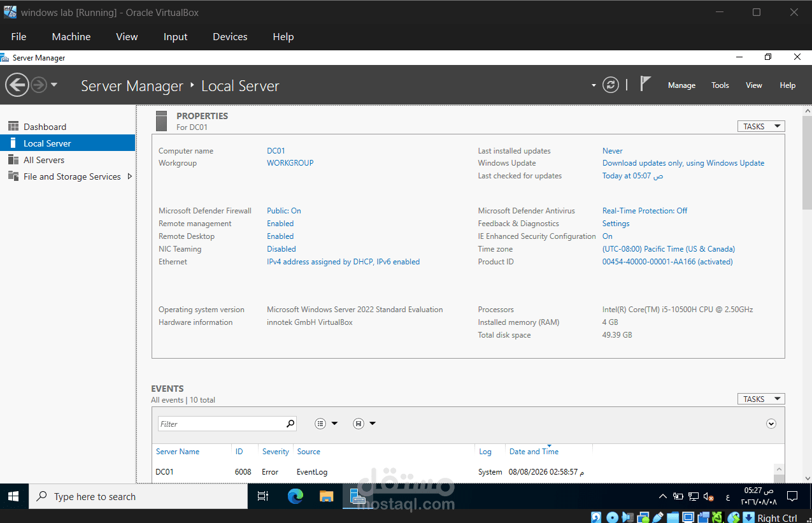The width and height of the screenshot is (812, 523).
Task: Sort events by Source column
Action: (x=309, y=452)
